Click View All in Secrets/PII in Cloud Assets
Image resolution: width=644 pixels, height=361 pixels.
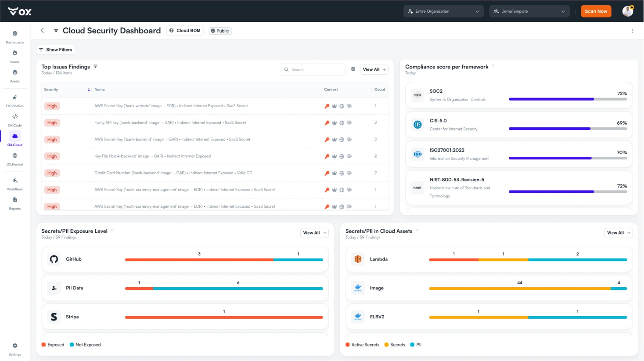click(x=618, y=233)
